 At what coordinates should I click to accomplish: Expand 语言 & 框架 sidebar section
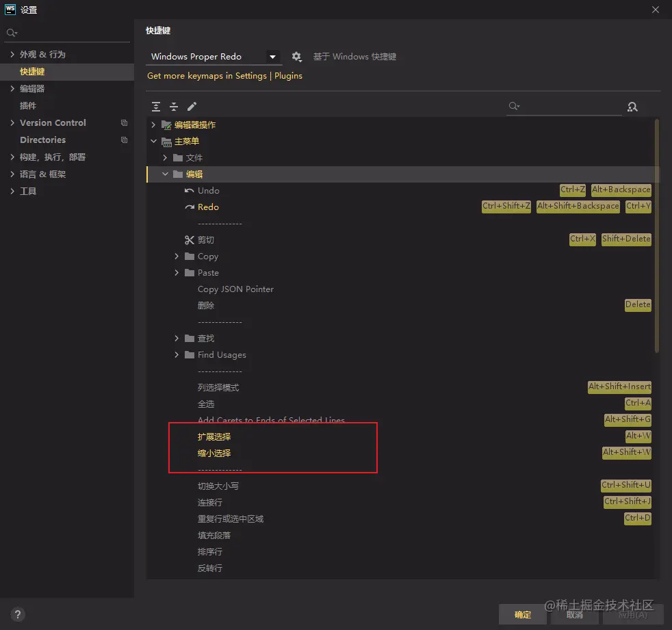pyautogui.click(x=12, y=174)
